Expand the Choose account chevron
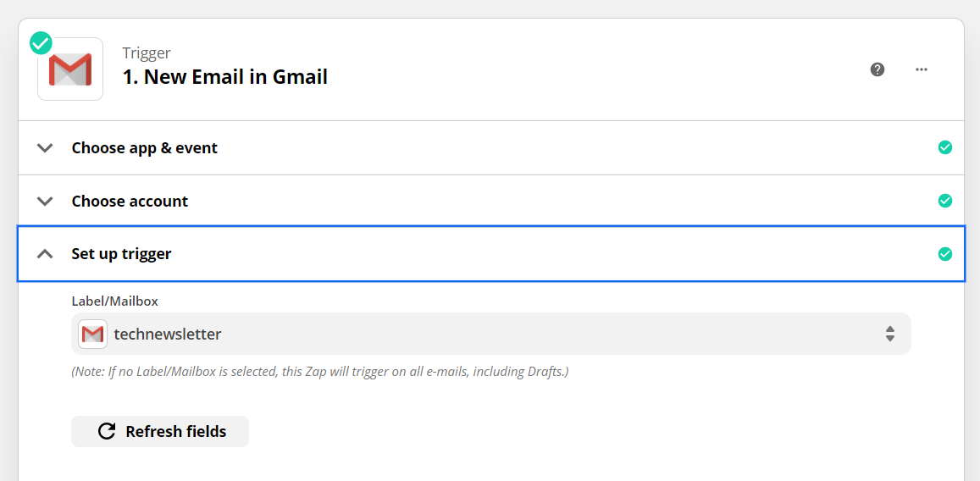The image size is (980, 481). coord(46,202)
